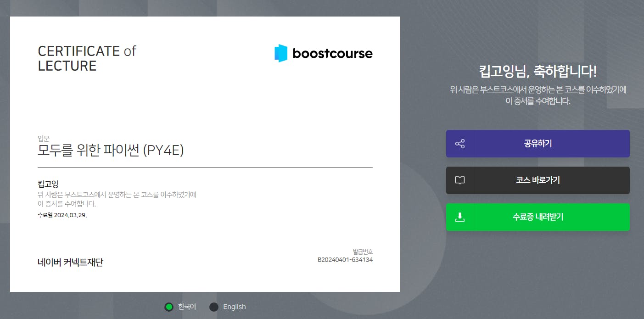Click the certificate body text under recipient name

pyautogui.click(x=117, y=199)
